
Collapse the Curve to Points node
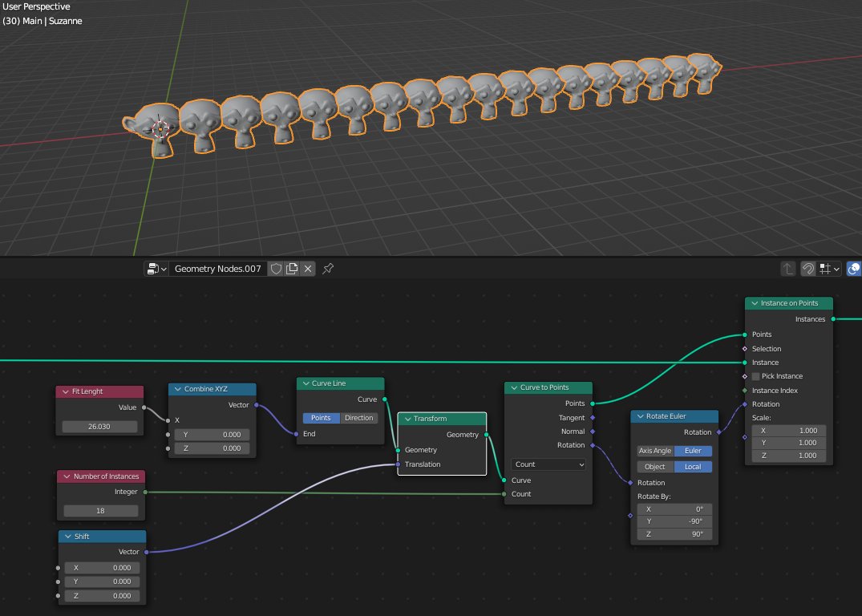514,387
